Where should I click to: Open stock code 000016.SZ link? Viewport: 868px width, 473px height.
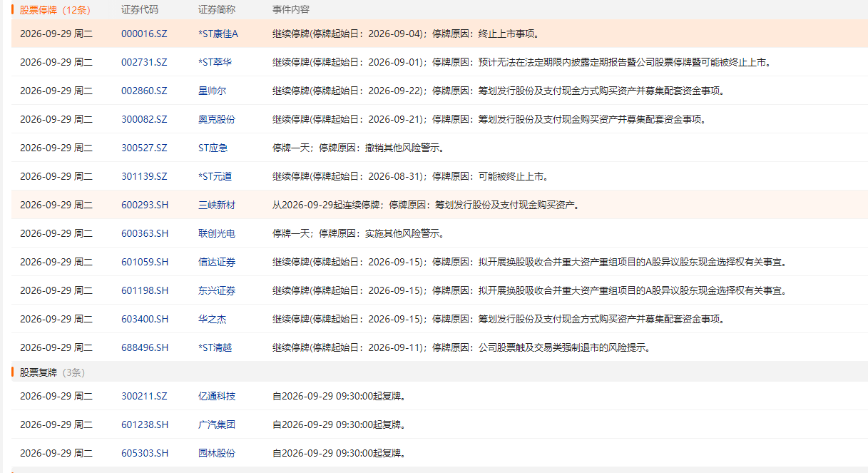click(x=144, y=34)
